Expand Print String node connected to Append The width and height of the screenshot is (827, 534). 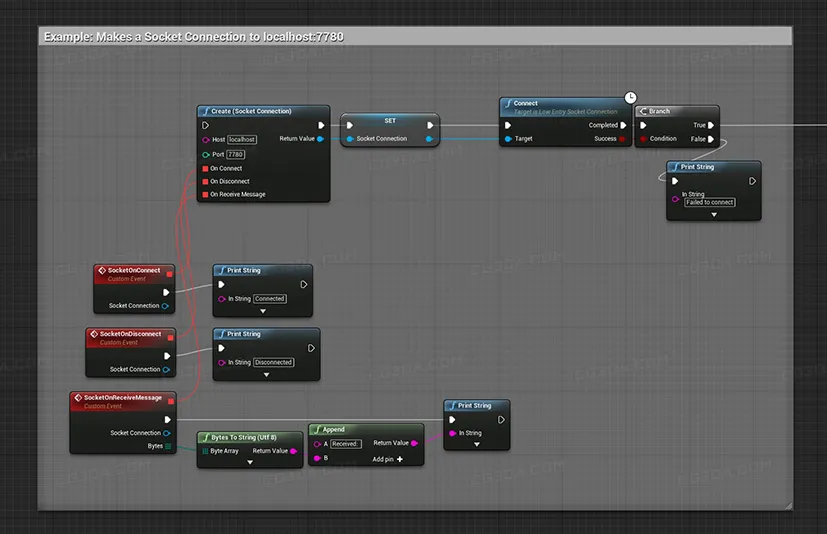click(477, 445)
